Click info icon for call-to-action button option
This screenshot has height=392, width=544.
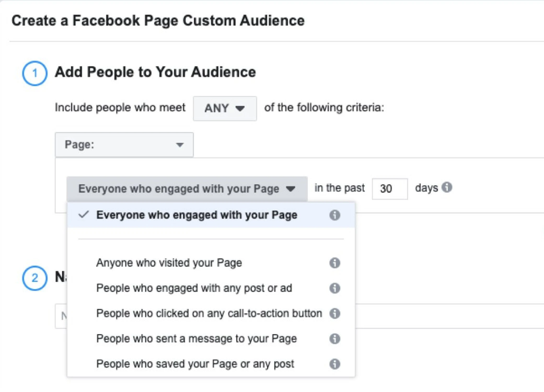334,313
